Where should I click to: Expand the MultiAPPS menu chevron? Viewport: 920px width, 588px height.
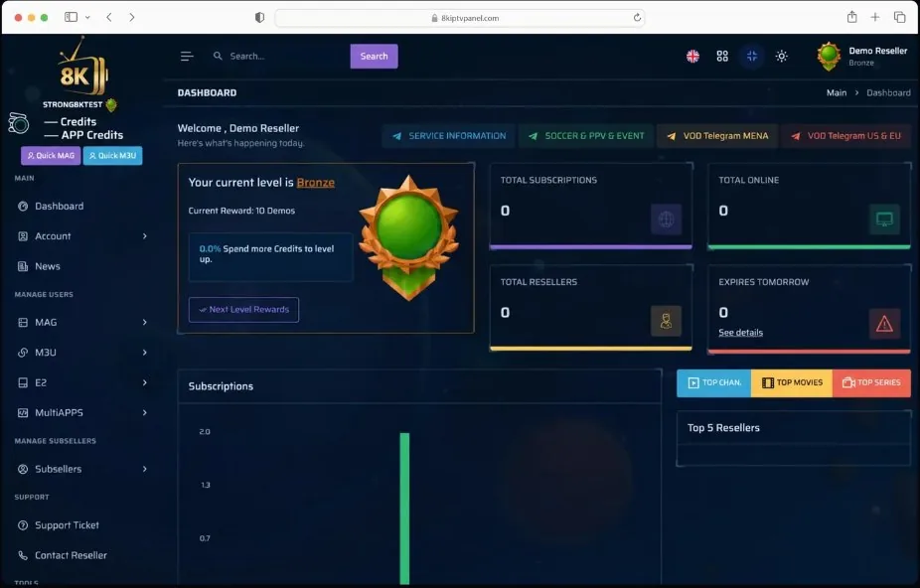pos(145,412)
